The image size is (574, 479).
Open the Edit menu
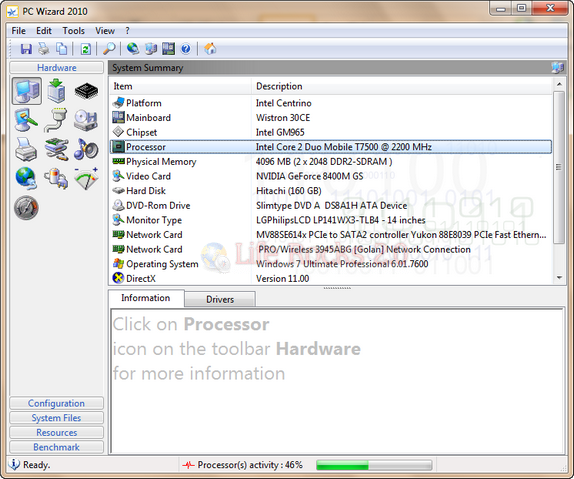pos(44,31)
